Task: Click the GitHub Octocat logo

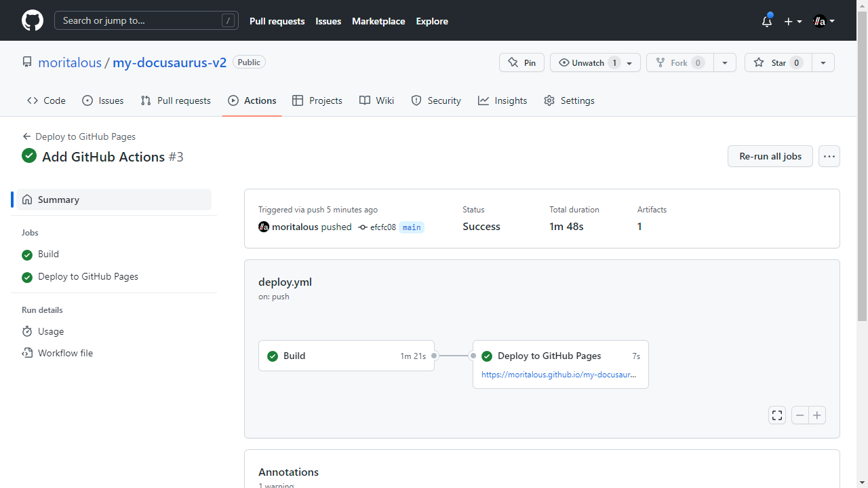Action: 32,20
